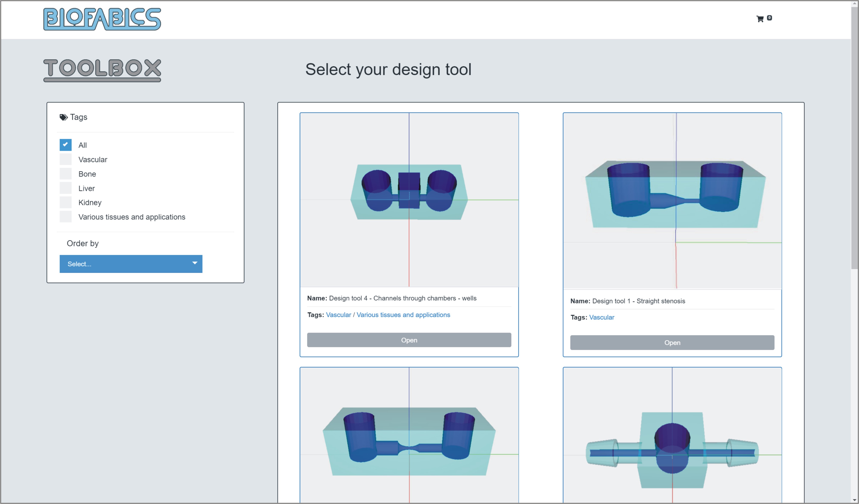The height and width of the screenshot is (504, 859).
Task: Check Various tissues and applications filter
Action: (65, 217)
